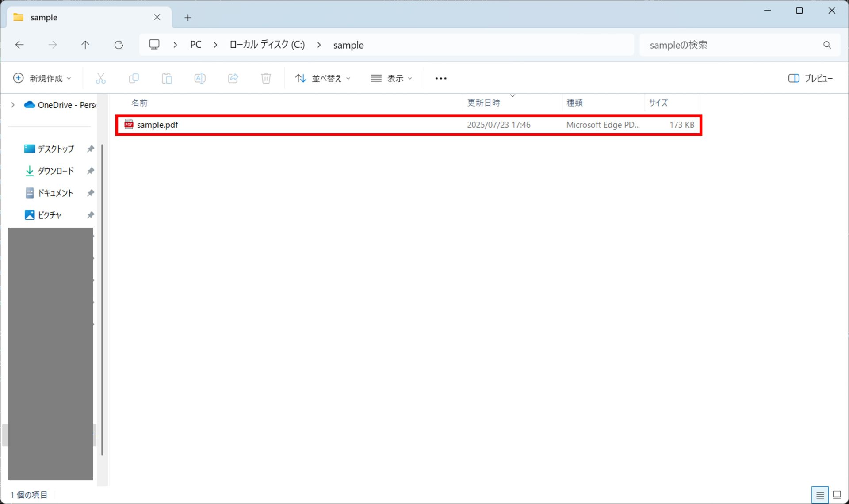This screenshot has height=504, width=849.
Task: Open the 表示 view menu
Action: pos(391,78)
